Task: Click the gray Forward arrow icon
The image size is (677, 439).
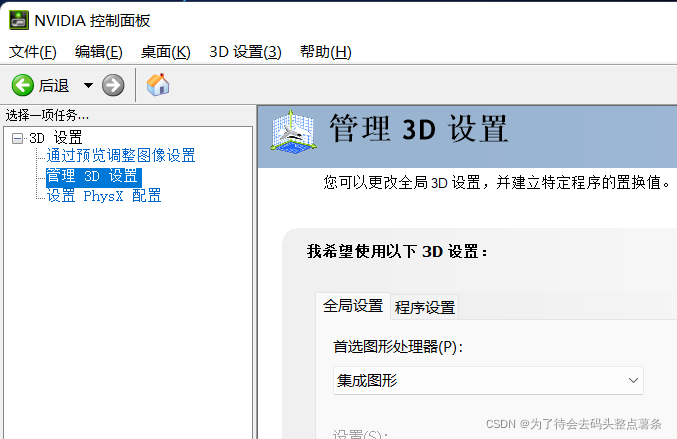Action: 113,85
